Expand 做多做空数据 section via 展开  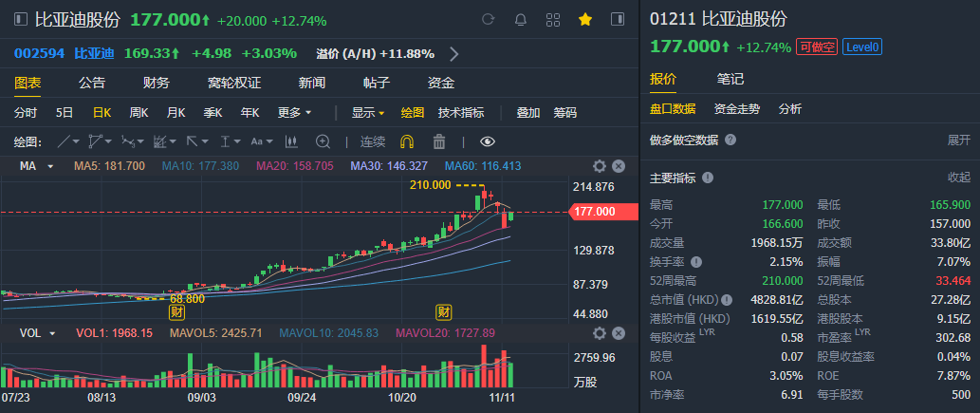click(959, 140)
